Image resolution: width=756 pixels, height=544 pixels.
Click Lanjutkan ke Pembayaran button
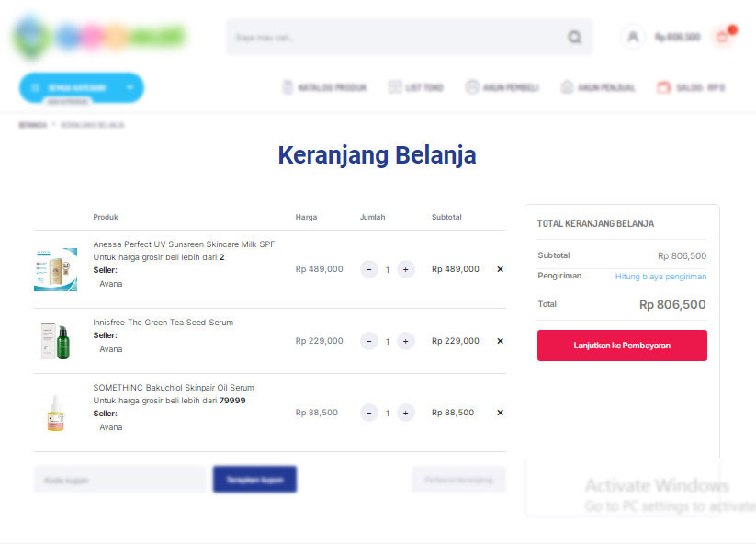click(622, 346)
